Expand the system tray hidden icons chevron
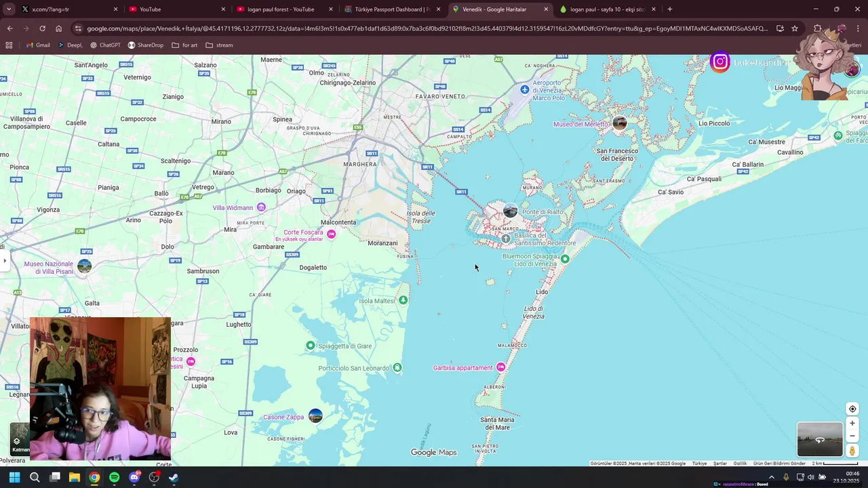Viewport: 868px width, 488px height. (771, 477)
